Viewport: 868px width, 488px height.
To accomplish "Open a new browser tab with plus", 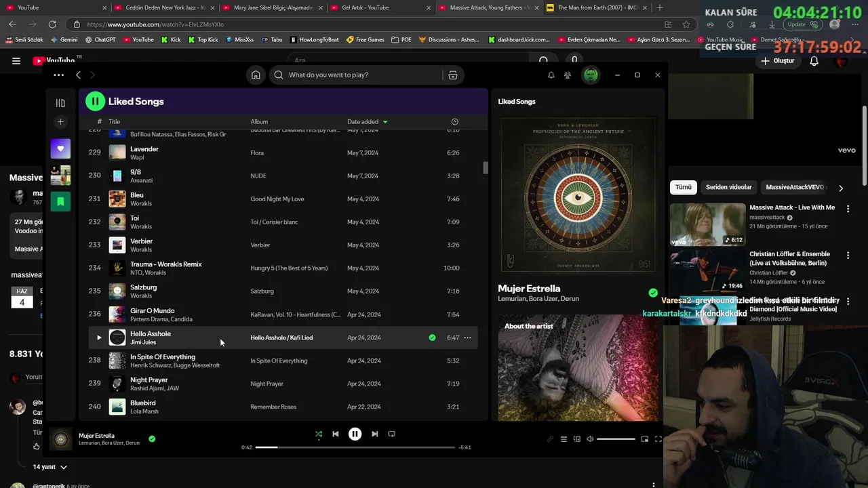I will (660, 7).
